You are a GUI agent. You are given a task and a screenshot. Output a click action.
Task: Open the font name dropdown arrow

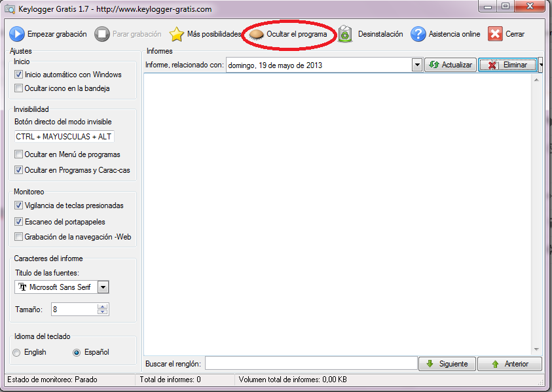(x=103, y=287)
